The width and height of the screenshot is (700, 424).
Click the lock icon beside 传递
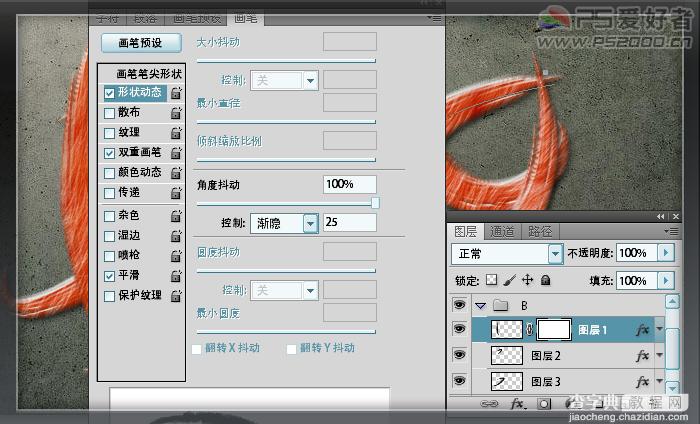click(x=176, y=193)
